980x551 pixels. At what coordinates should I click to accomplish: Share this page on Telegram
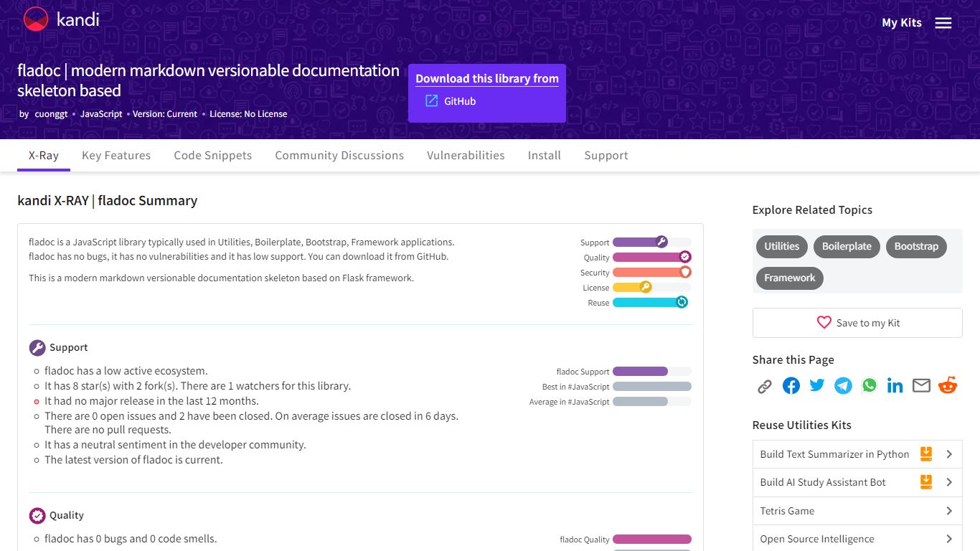point(843,386)
